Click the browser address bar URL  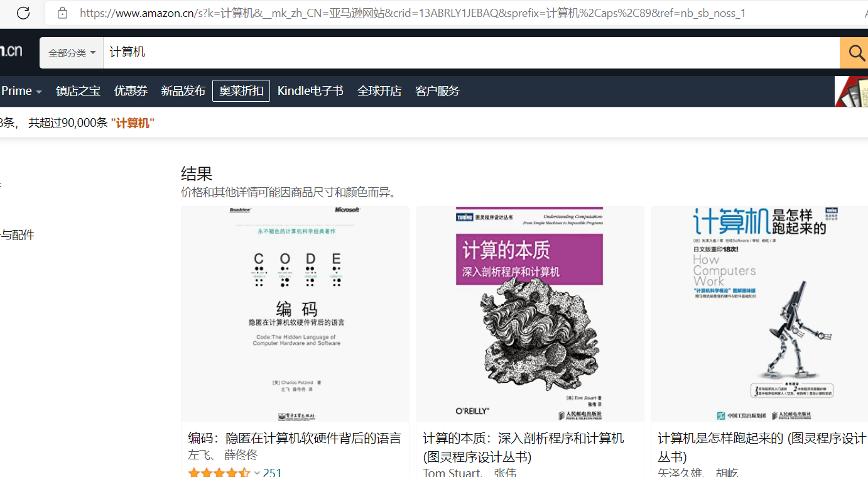point(412,13)
